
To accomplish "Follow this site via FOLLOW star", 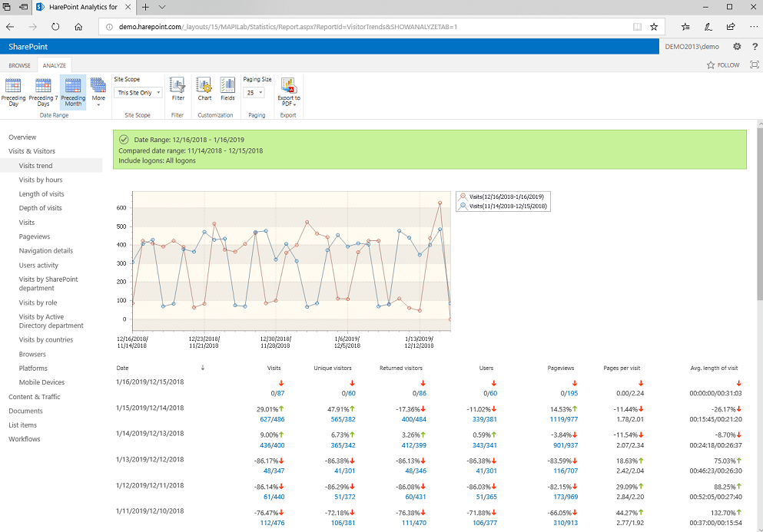I will (723, 65).
